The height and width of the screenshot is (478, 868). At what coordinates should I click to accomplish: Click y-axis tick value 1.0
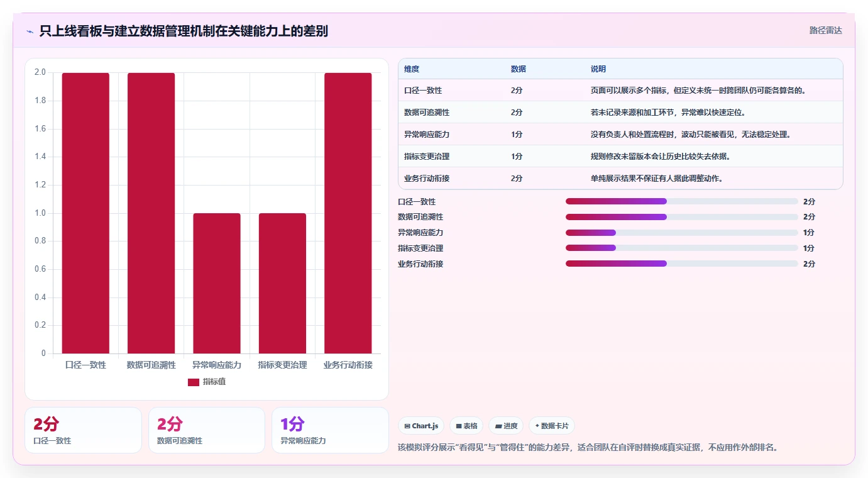tap(40, 213)
